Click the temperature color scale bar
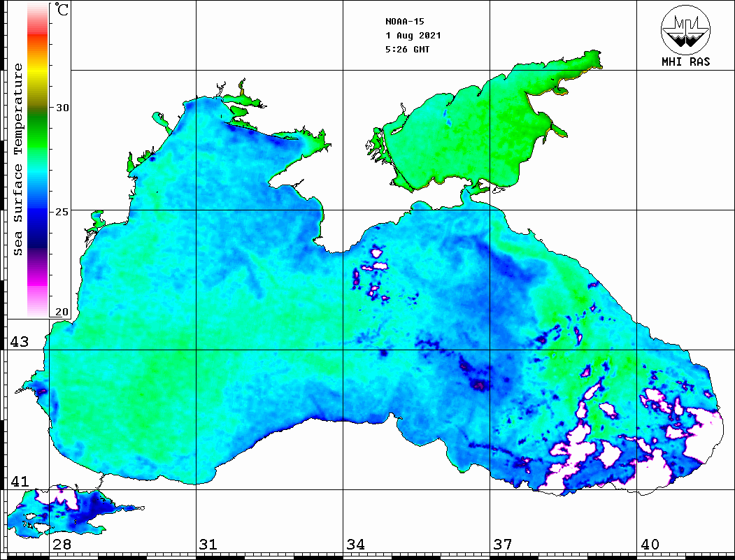735x560 pixels. pyautogui.click(x=38, y=159)
